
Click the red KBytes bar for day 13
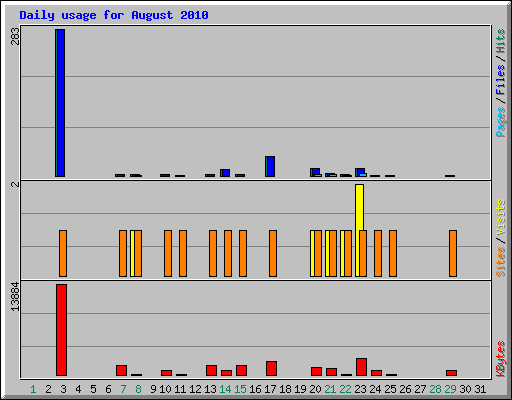pos(211,370)
